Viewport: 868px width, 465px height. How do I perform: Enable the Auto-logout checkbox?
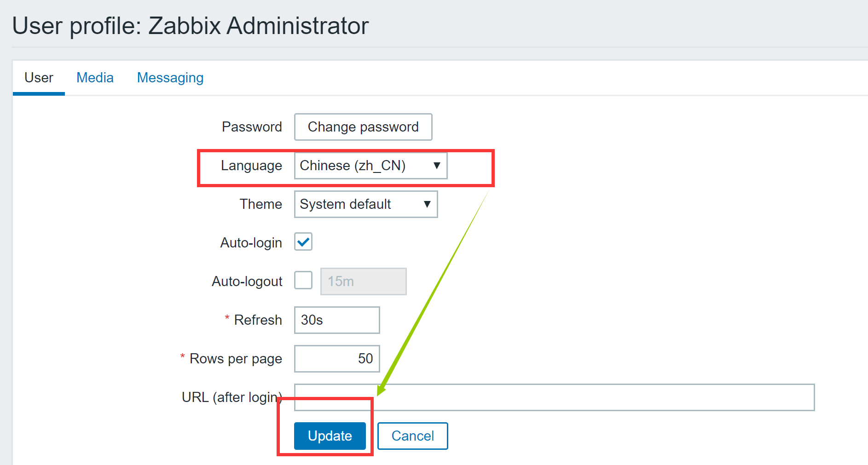[x=303, y=281]
